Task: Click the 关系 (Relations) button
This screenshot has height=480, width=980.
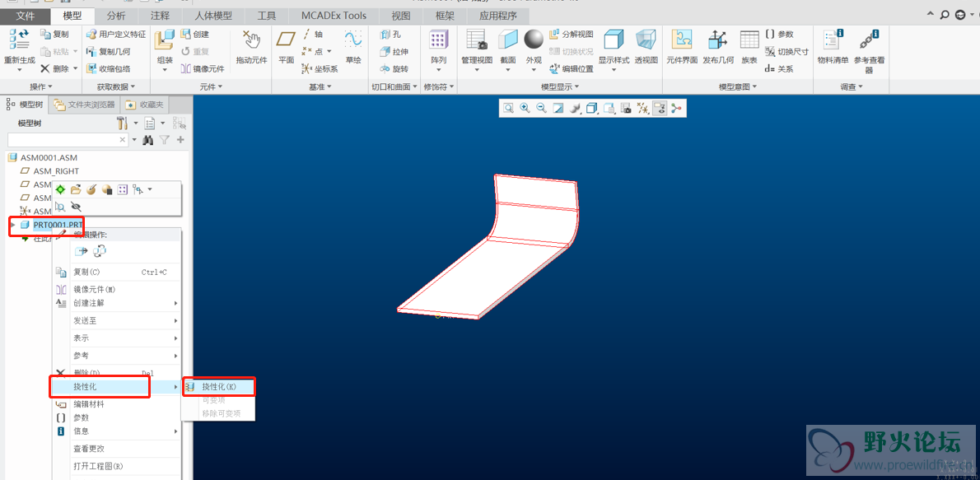Action: [x=779, y=69]
